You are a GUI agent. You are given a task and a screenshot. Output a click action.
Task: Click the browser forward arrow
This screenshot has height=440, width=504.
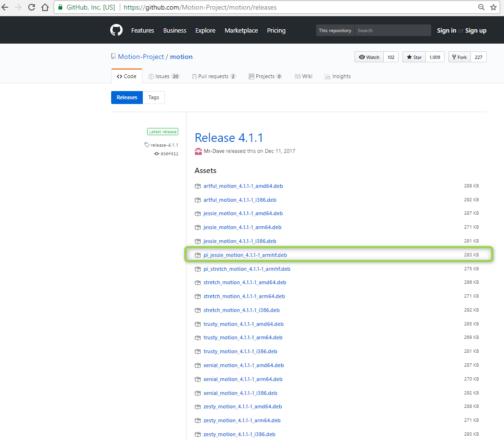click(18, 7)
